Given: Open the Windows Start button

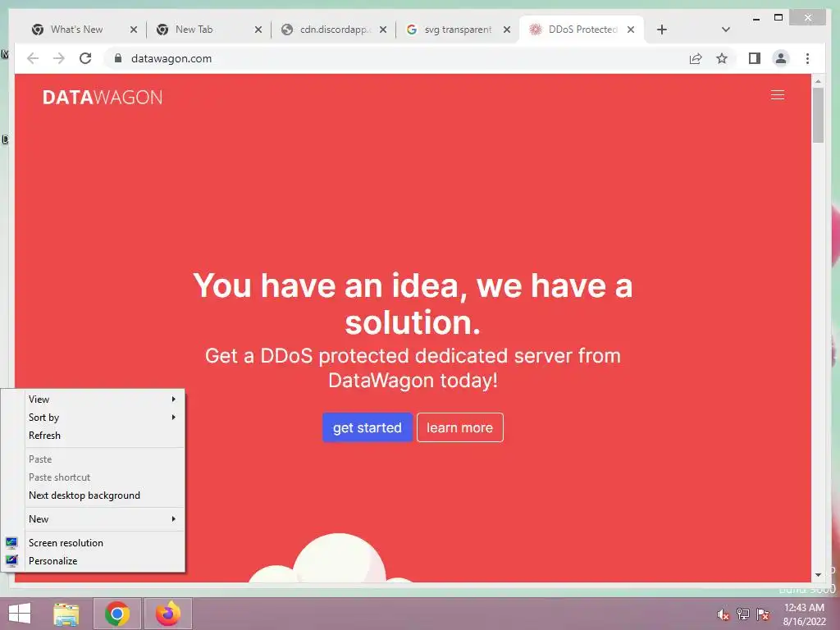Looking at the screenshot, I should pos(20,614).
